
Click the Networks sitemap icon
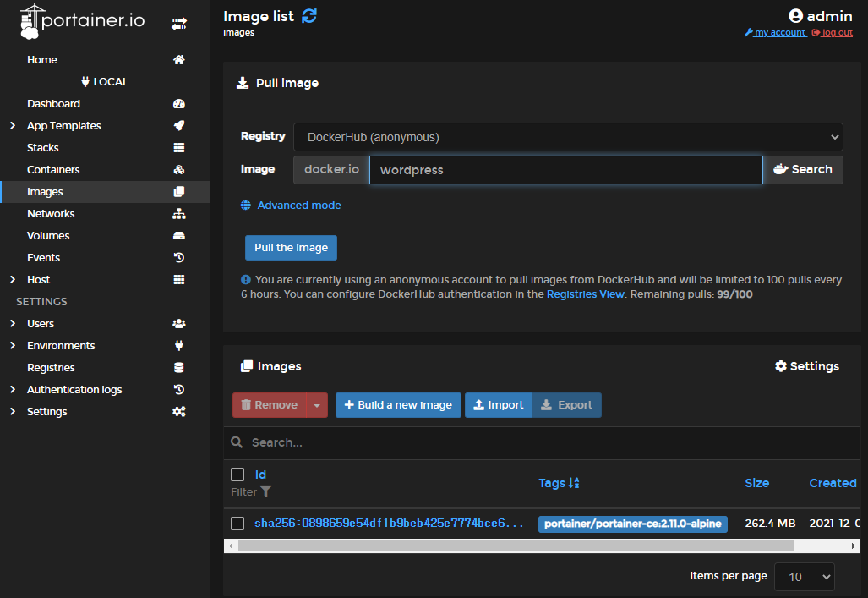179,214
